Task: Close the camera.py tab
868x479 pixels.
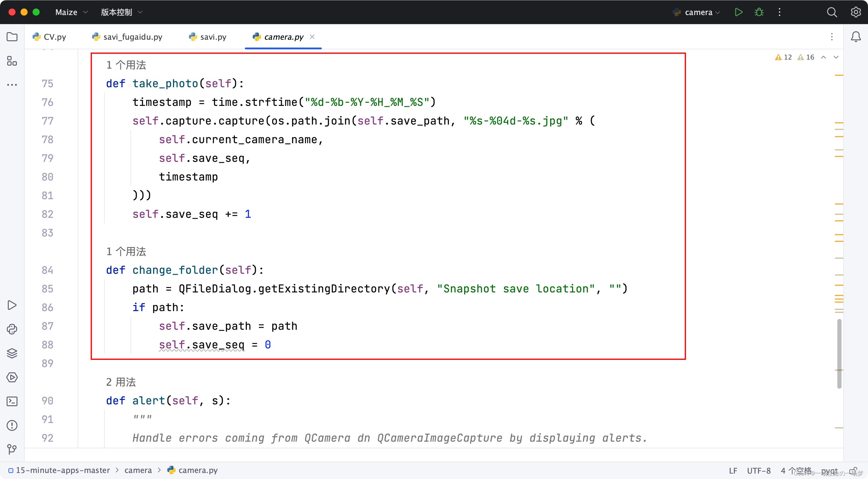Action: coord(312,37)
